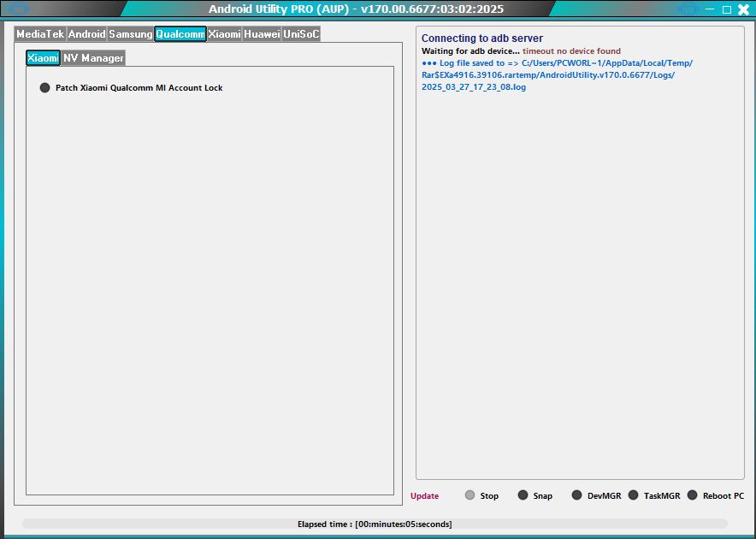This screenshot has height=539, width=756.
Task: Open TaskMGR task manager icon
Action: point(633,495)
